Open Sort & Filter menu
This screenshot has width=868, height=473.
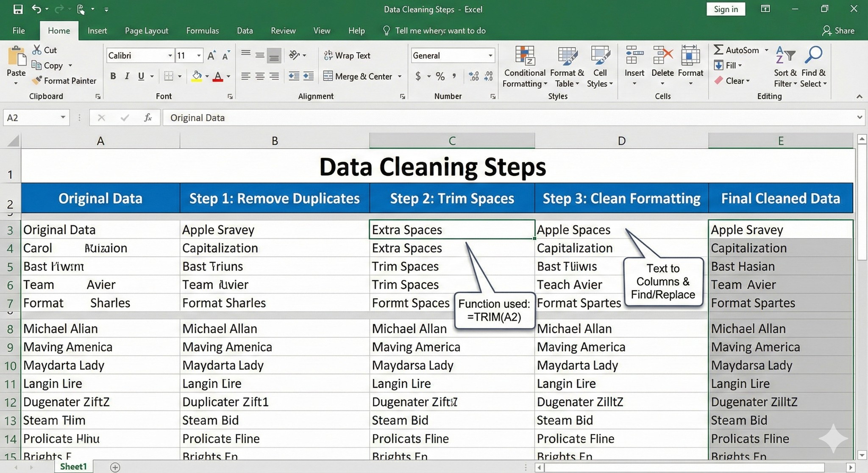(785, 66)
